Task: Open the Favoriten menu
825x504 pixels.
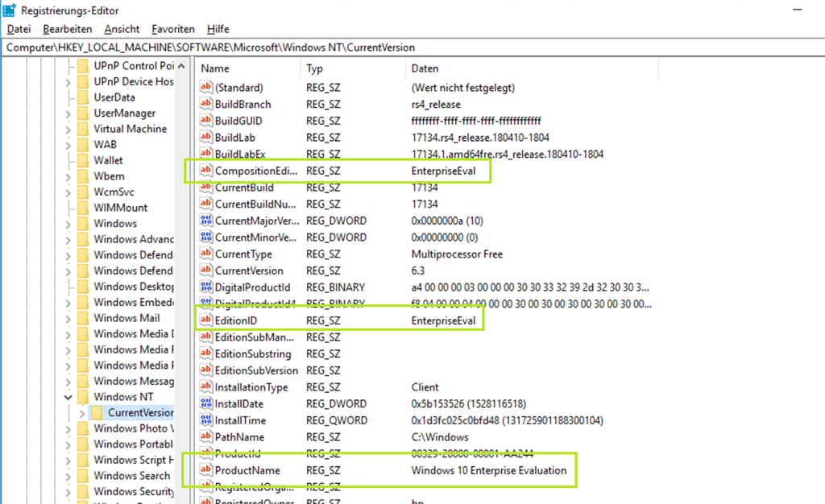Action: 172,29
